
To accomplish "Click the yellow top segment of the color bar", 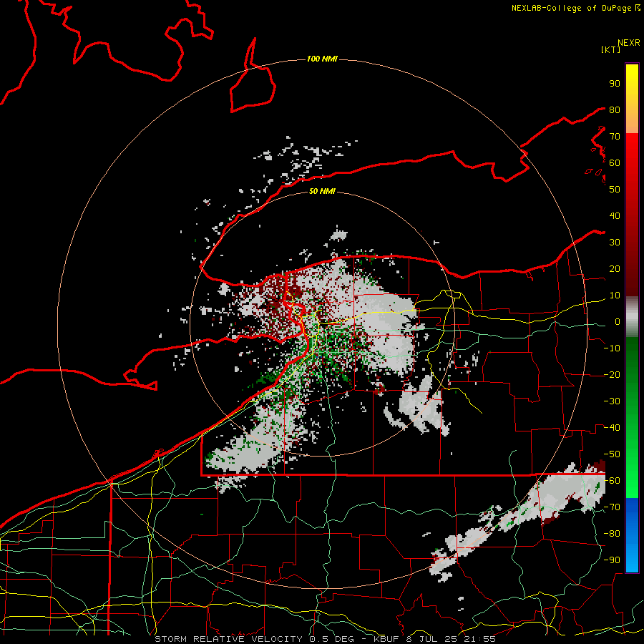I will (x=632, y=99).
